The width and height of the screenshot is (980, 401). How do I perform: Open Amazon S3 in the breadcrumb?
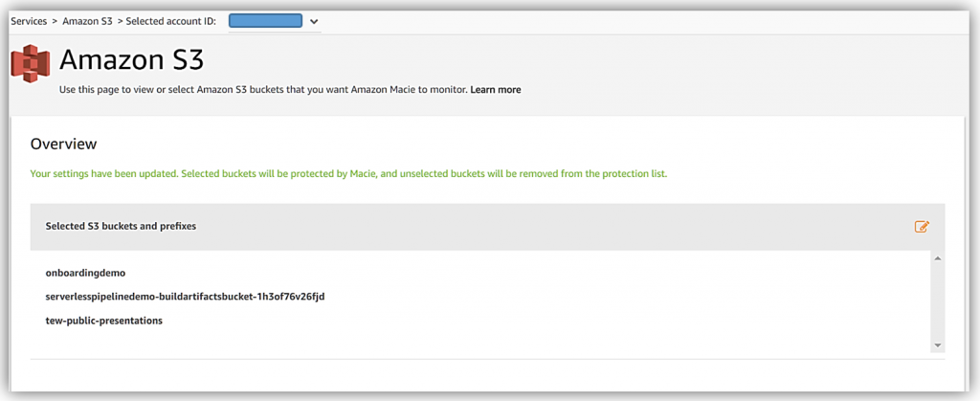coord(87,21)
